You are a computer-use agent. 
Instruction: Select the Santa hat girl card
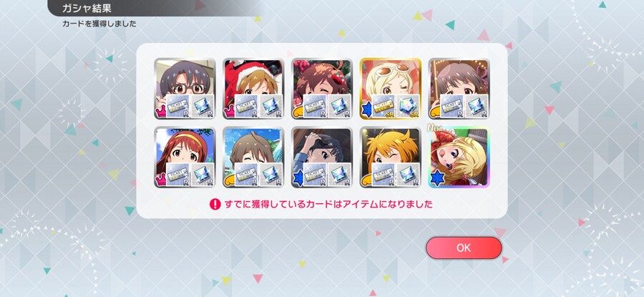point(253,89)
